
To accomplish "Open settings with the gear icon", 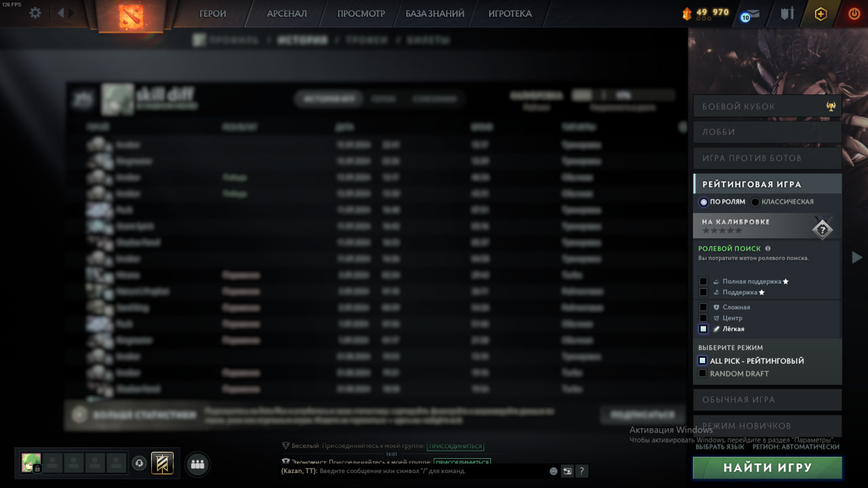I will click(35, 13).
